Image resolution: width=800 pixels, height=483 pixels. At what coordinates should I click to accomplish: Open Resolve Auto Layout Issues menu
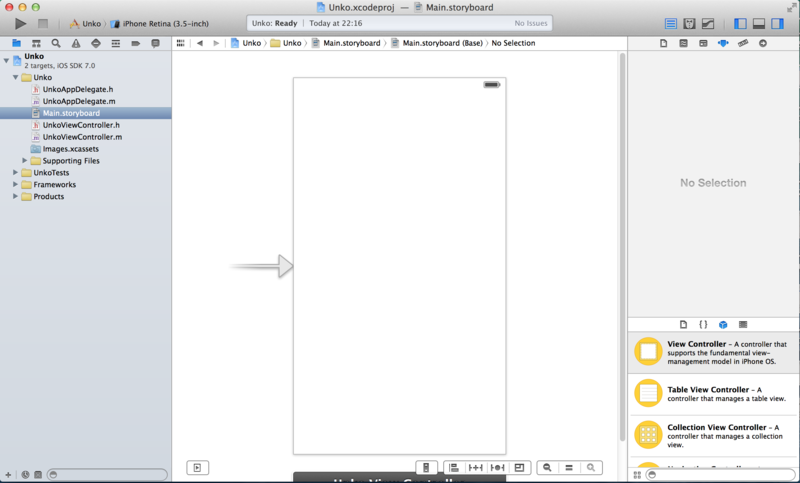pyautogui.click(x=497, y=468)
